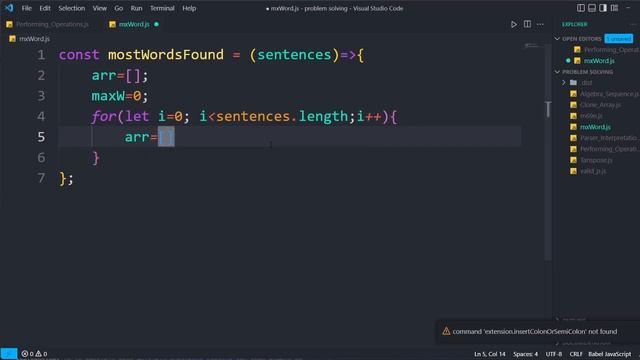Click the warning icon in the notification

click(446, 331)
